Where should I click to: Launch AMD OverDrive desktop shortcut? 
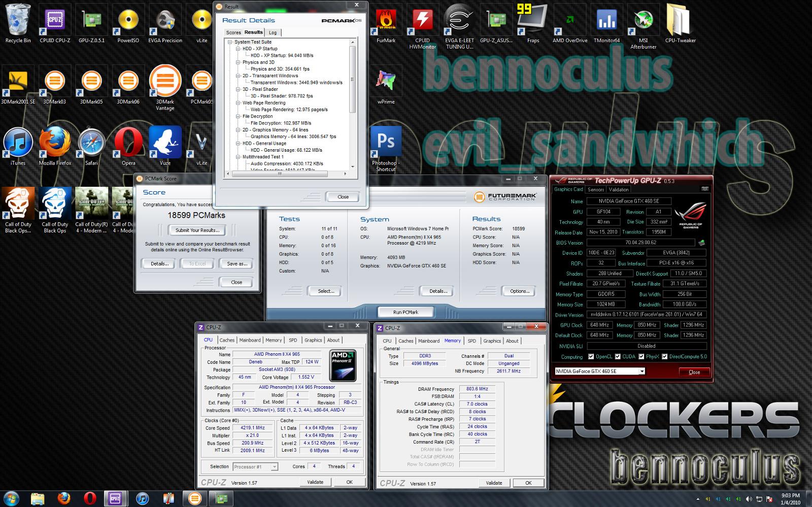tap(570, 24)
